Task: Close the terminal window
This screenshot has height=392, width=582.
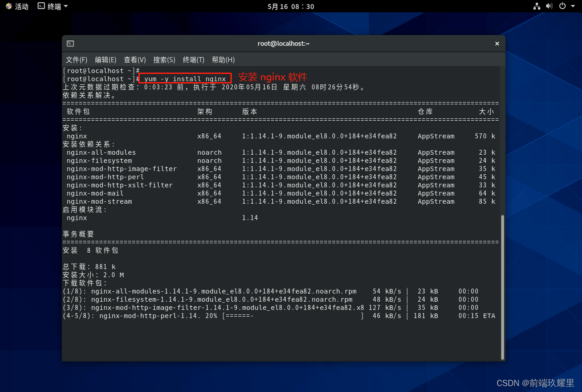Action: tap(497, 43)
